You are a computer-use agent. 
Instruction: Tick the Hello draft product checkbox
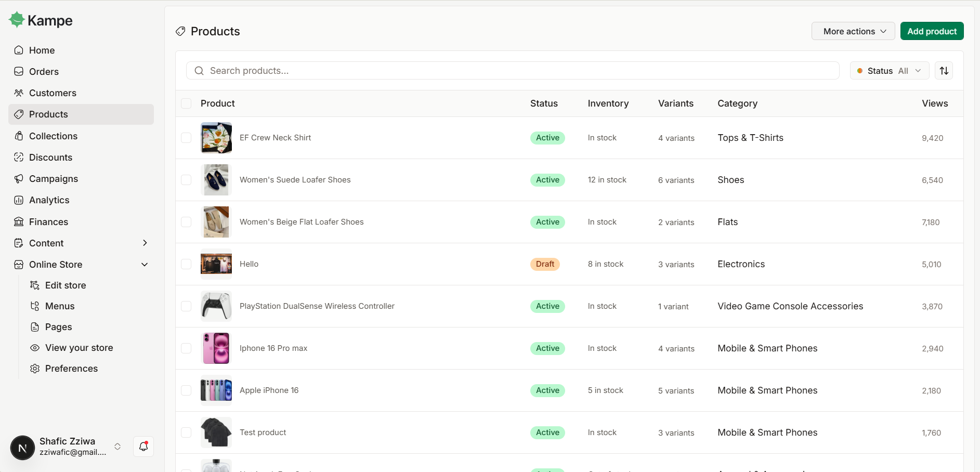tap(186, 264)
